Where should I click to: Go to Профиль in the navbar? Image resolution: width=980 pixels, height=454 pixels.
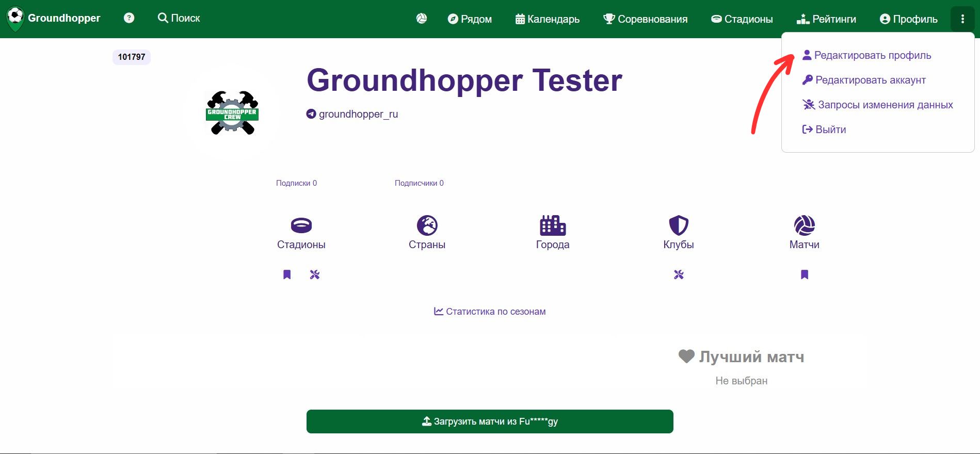[909, 19]
